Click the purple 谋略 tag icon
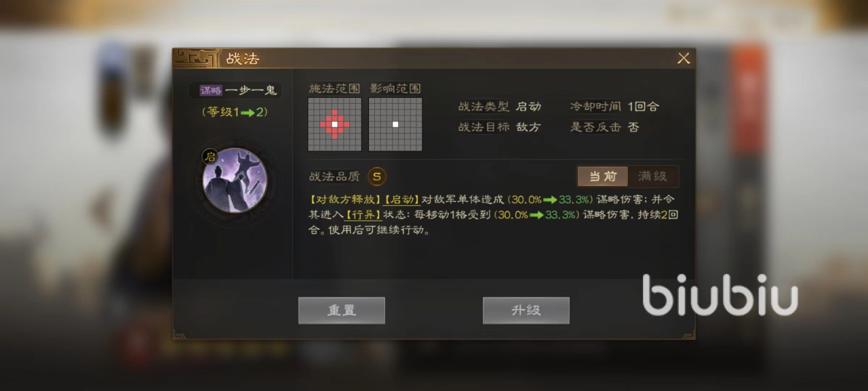The image size is (868, 391). [x=210, y=90]
